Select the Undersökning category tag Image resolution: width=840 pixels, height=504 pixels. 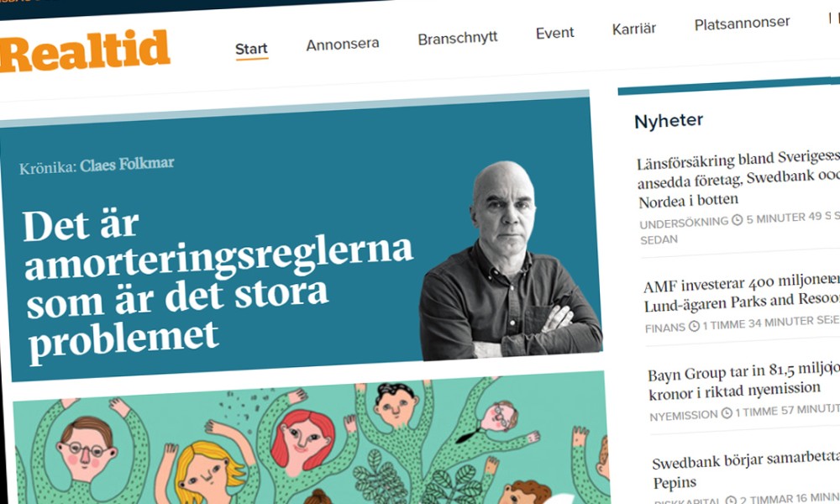click(684, 223)
